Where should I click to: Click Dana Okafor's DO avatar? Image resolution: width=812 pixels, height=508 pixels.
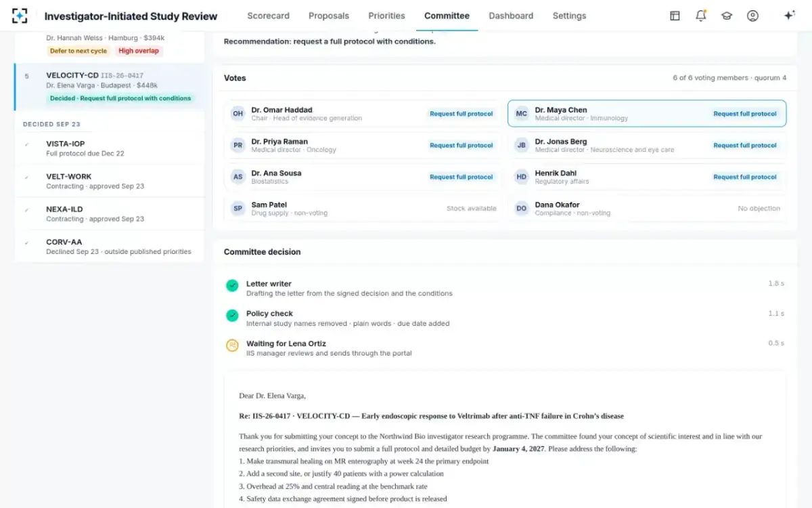click(521, 209)
